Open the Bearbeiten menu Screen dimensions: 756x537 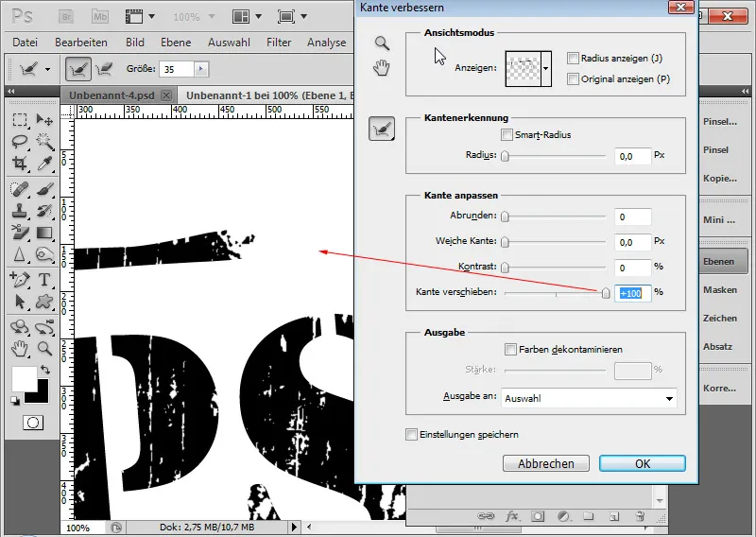(81, 43)
